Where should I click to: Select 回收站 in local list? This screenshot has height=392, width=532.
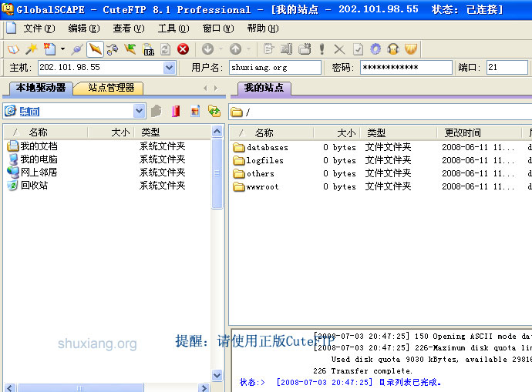tap(28, 186)
